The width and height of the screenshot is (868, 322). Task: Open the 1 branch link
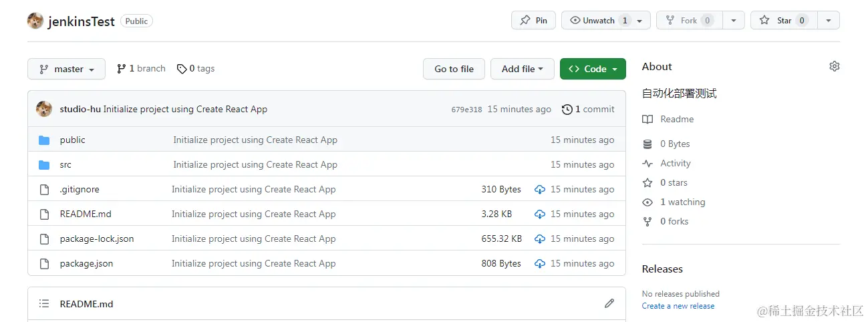141,69
